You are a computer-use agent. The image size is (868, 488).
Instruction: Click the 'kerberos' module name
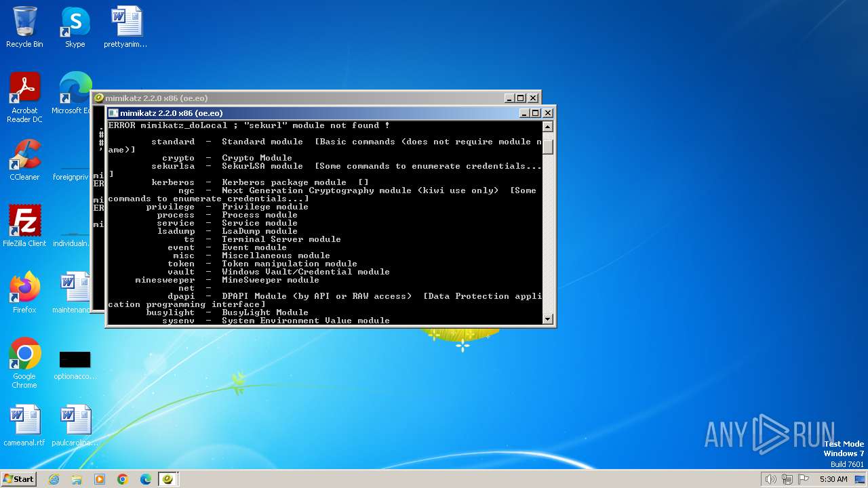click(173, 182)
